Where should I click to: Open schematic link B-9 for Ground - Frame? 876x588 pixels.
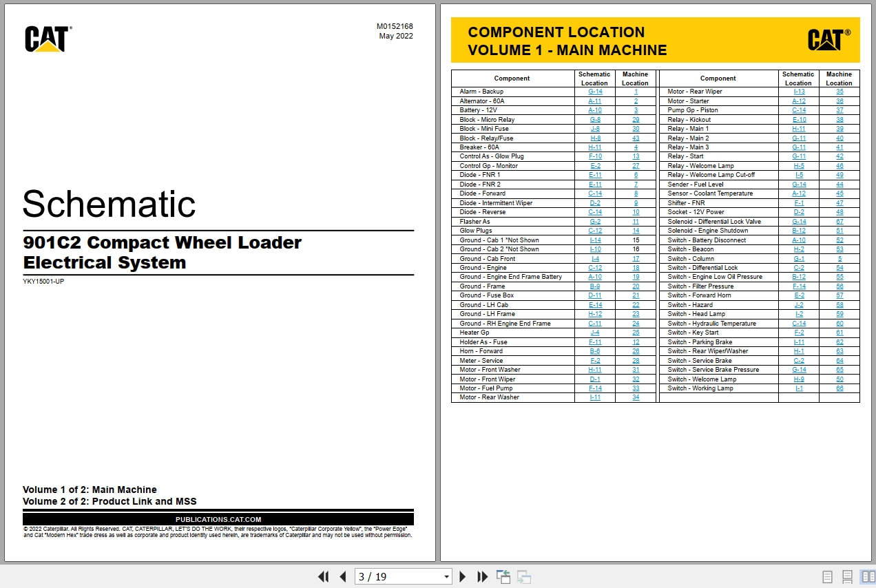[x=595, y=286]
